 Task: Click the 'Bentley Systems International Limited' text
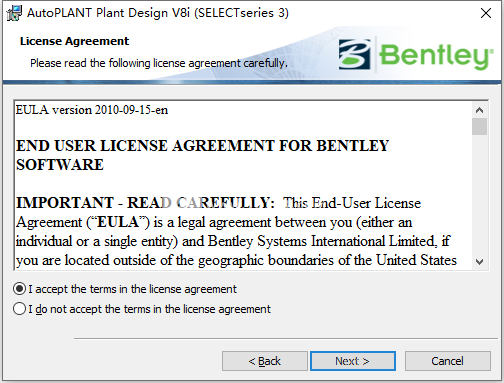322,241
